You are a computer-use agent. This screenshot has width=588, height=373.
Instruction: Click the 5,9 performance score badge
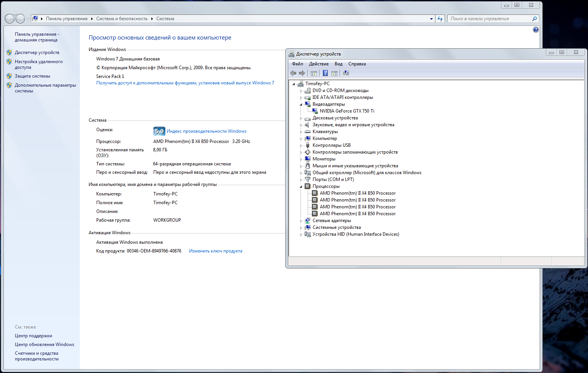coord(159,131)
